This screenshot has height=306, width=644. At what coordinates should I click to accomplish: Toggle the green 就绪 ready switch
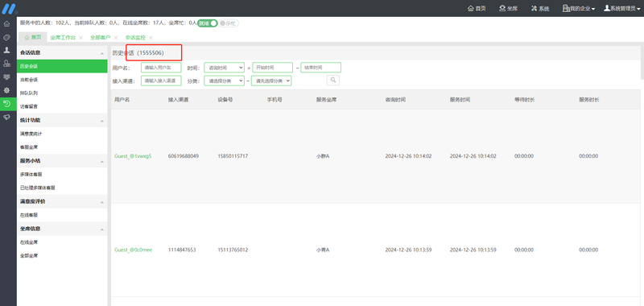tap(208, 23)
